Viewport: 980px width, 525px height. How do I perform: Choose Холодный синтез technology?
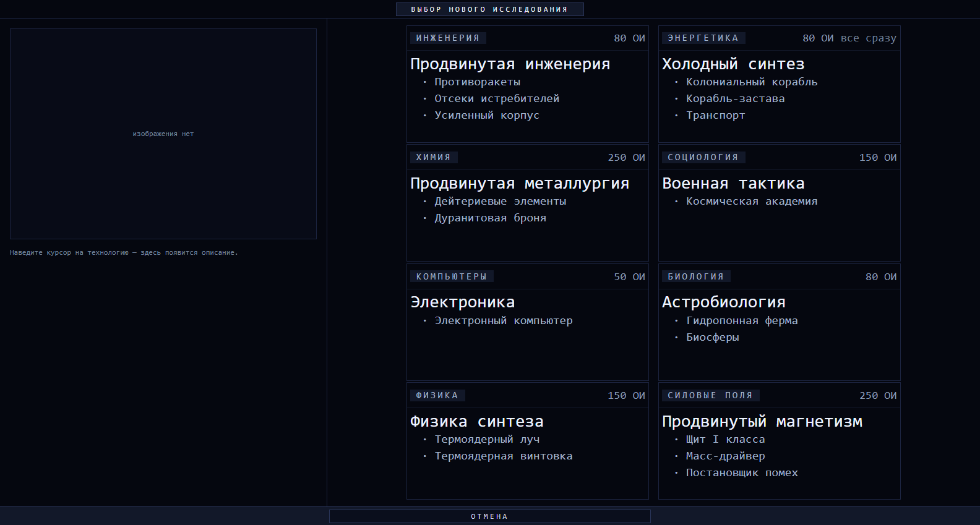point(779,84)
